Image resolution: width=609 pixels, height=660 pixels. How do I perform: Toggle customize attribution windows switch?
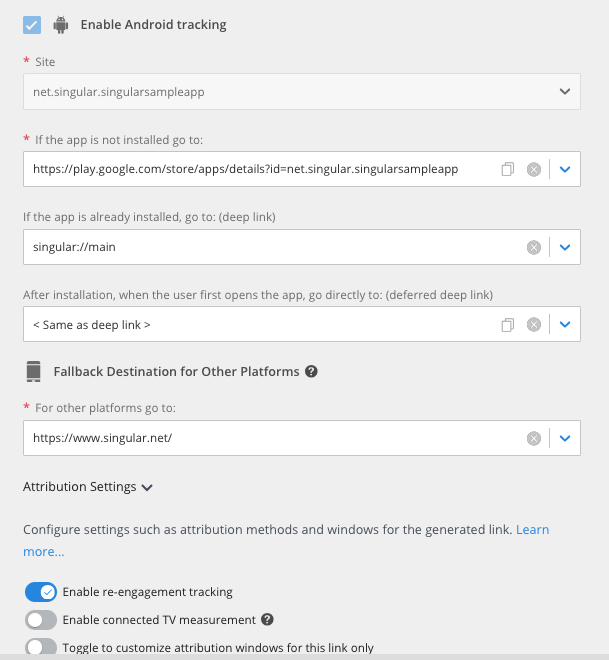(41, 647)
